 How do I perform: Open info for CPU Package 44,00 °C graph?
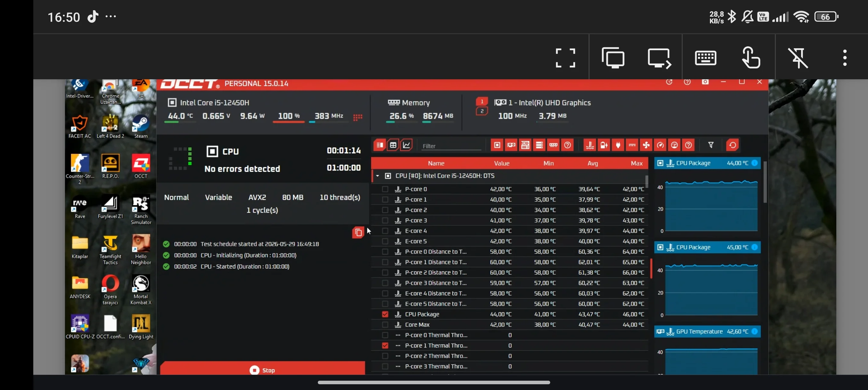pos(754,163)
